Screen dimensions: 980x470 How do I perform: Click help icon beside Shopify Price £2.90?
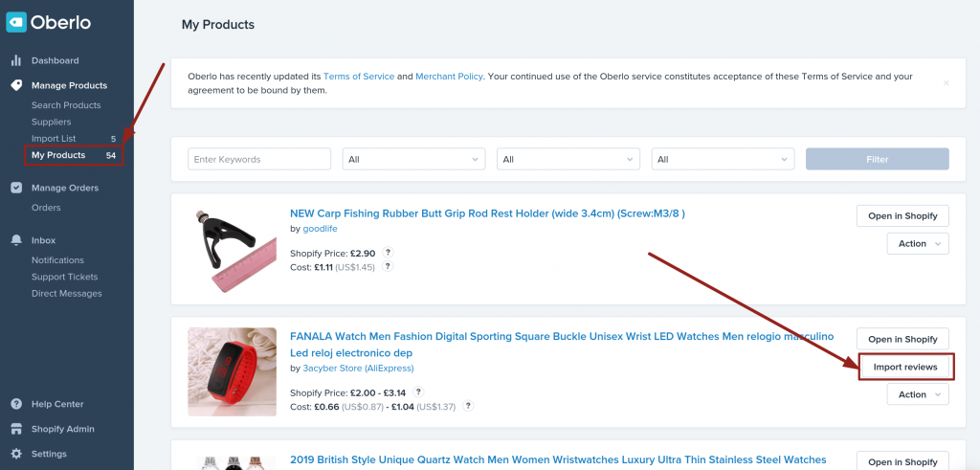coord(389,253)
